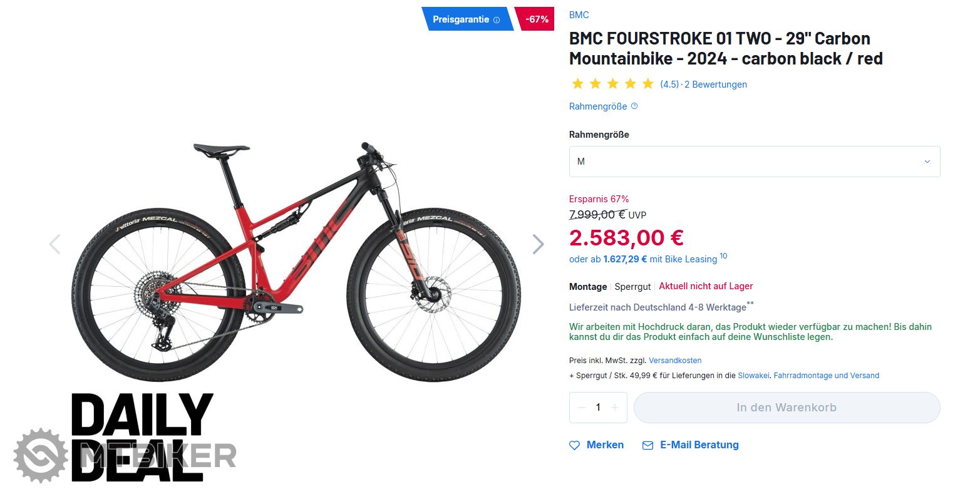Show the next product image
Screen dimensions: 980x494
[x=538, y=244]
